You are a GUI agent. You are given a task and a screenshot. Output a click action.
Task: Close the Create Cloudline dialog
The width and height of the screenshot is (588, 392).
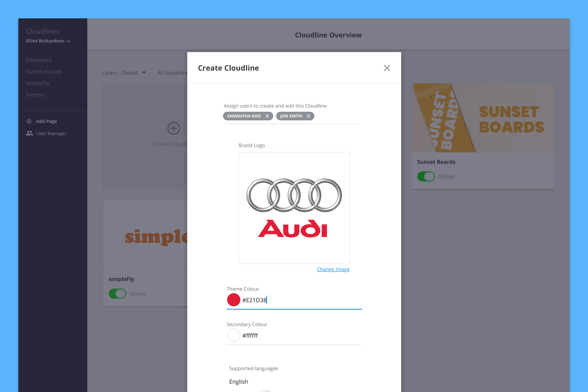(387, 68)
